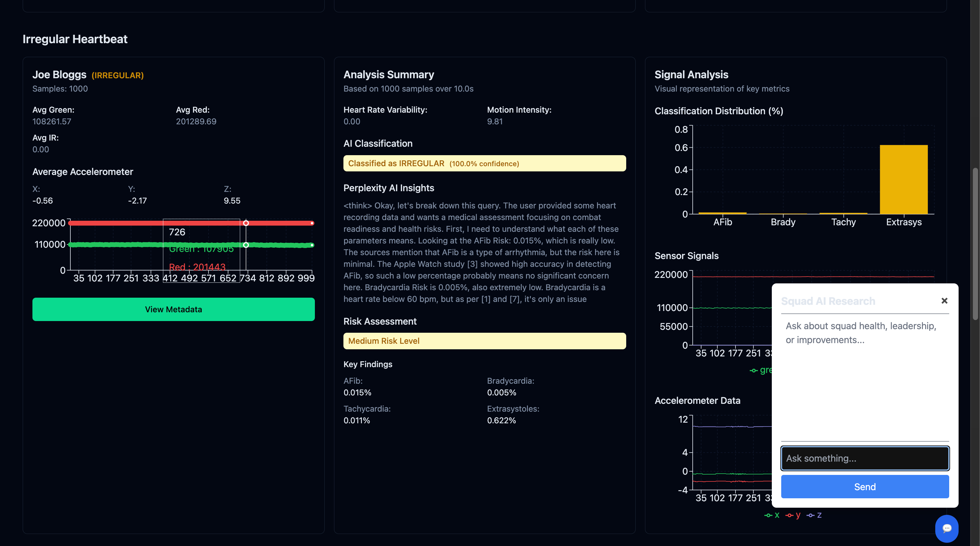
Task: Click the Classified as IRREGULAR banner
Action: tap(484, 163)
